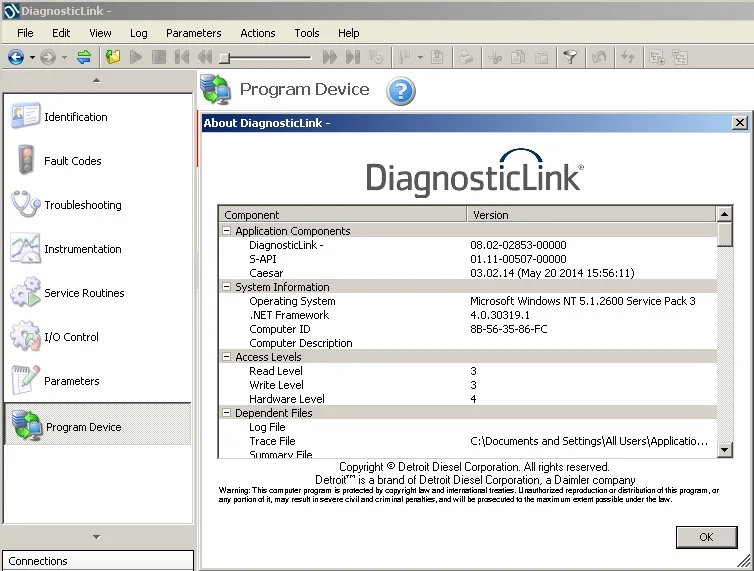Open Troubleshooting panel from sidebar
Image resolution: width=754 pixels, height=571 pixels.
[98, 205]
